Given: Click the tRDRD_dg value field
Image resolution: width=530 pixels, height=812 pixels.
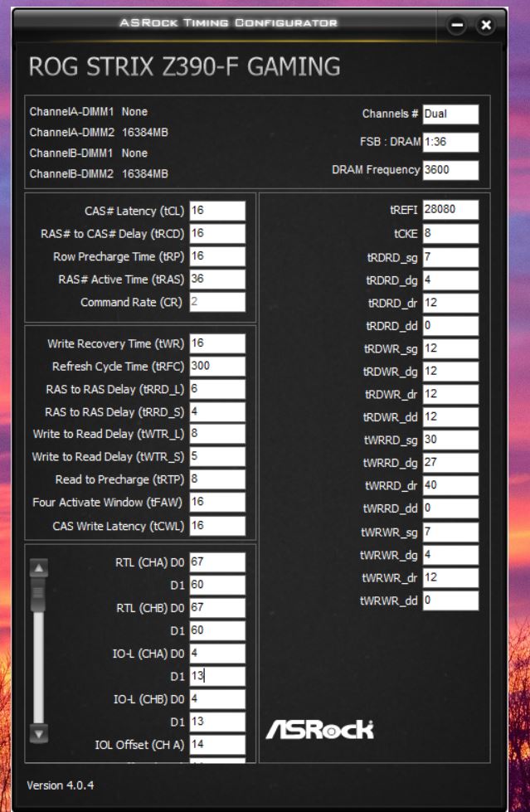Looking at the screenshot, I should pos(450,280).
